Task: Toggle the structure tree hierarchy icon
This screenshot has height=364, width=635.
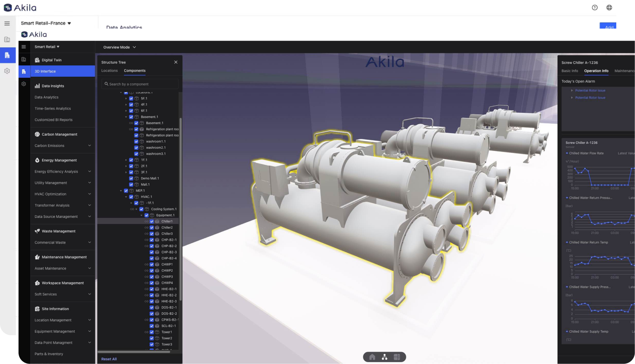Action: click(x=384, y=357)
